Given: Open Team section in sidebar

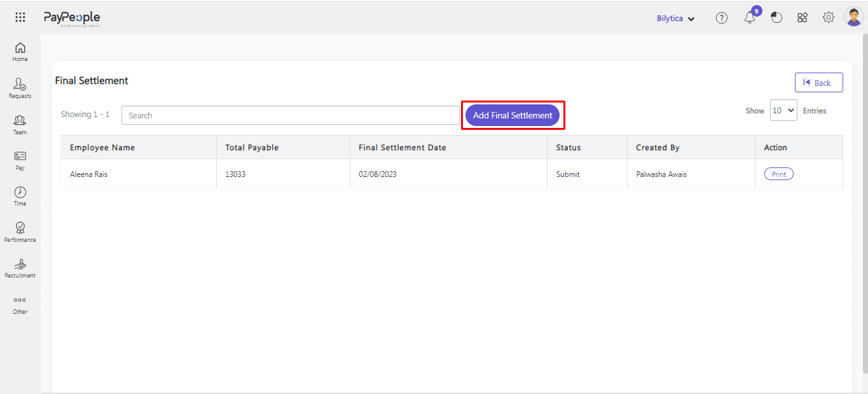Looking at the screenshot, I should pyautogui.click(x=20, y=124).
